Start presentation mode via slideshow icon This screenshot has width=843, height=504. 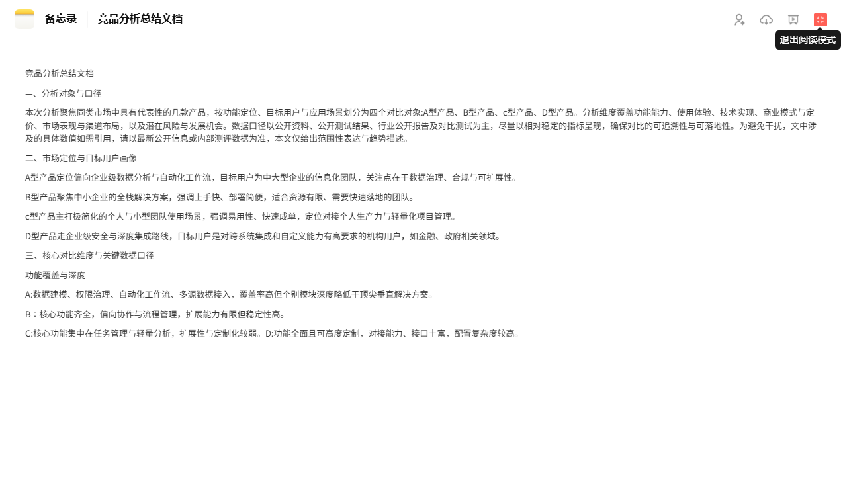tap(793, 20)
